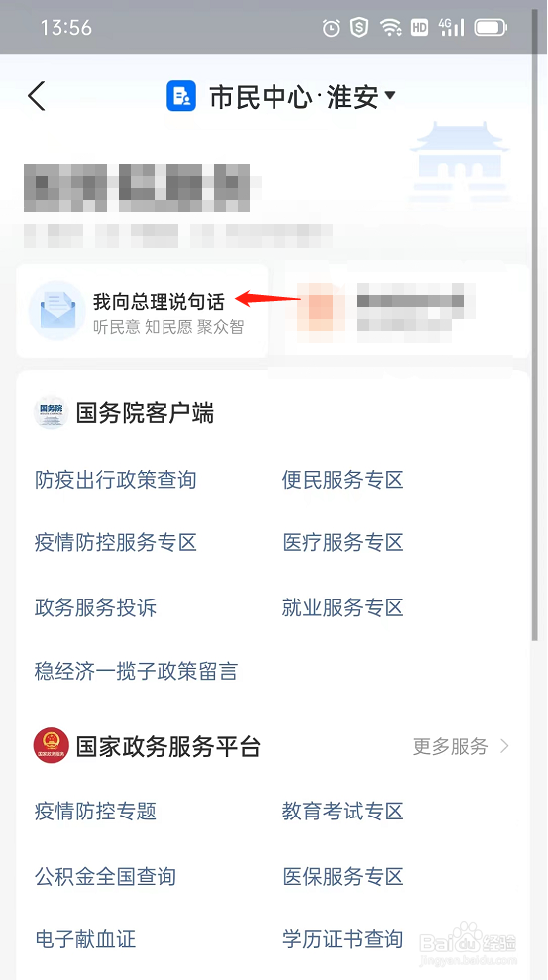
Task: Open the envelope icon for 我向总理说句话
Action: click(57, 310)
